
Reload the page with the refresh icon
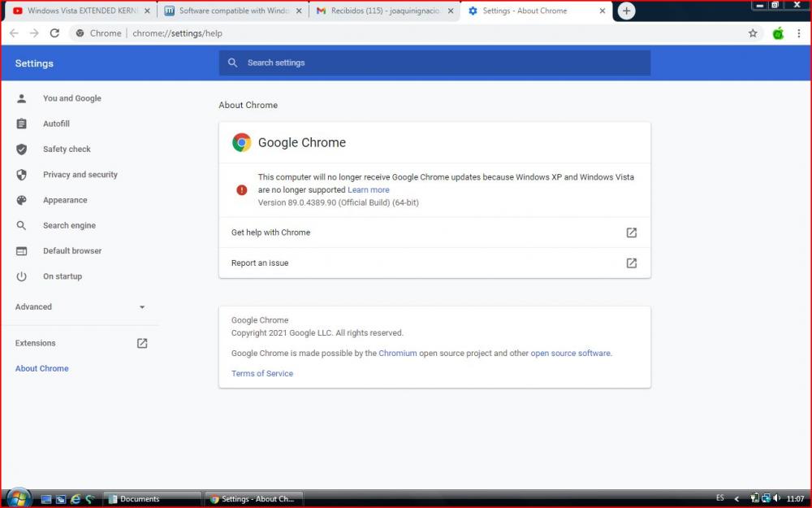[x=54, y=33]
